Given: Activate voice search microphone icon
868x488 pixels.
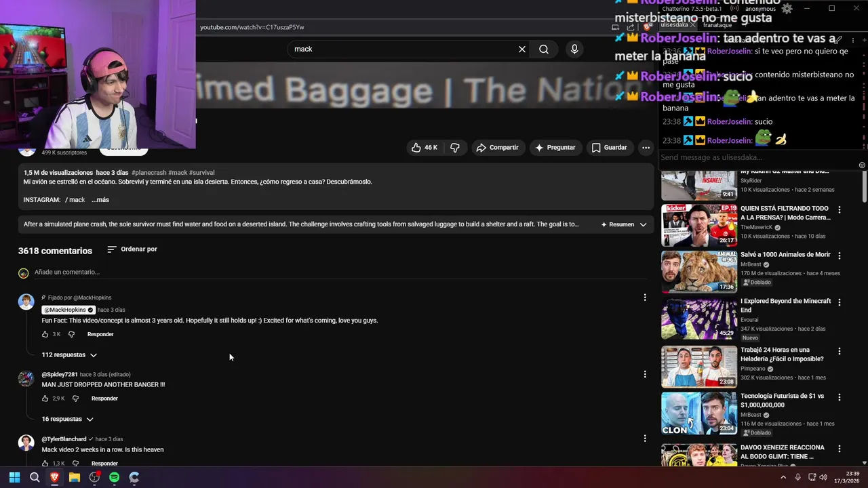Looking at the screenshot, I should (x=574, y=49).
